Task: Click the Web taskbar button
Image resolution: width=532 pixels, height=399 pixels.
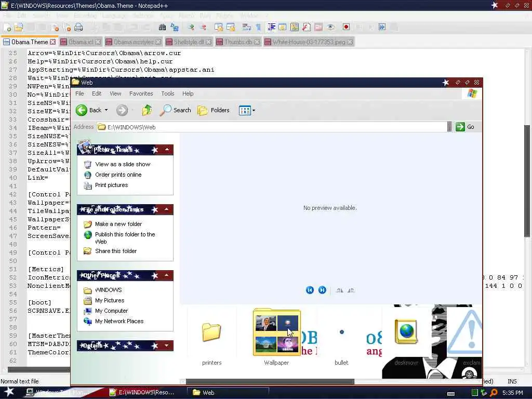Action: (x=228, y=393)
